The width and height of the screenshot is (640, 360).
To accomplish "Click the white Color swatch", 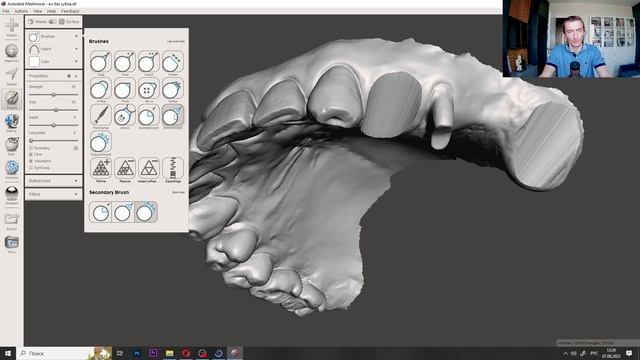I will pyautogui.click(x=34, y=62).
